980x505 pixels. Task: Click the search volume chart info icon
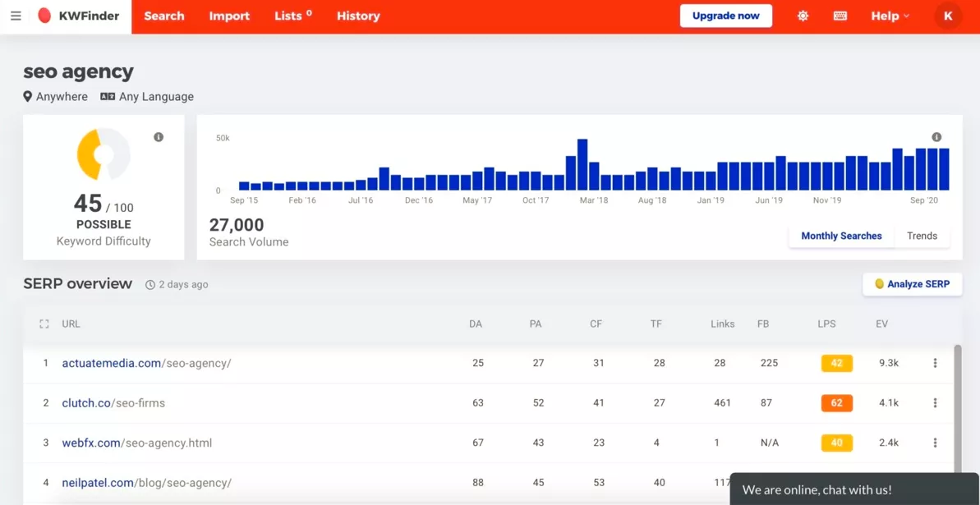[x=936, y=137]
